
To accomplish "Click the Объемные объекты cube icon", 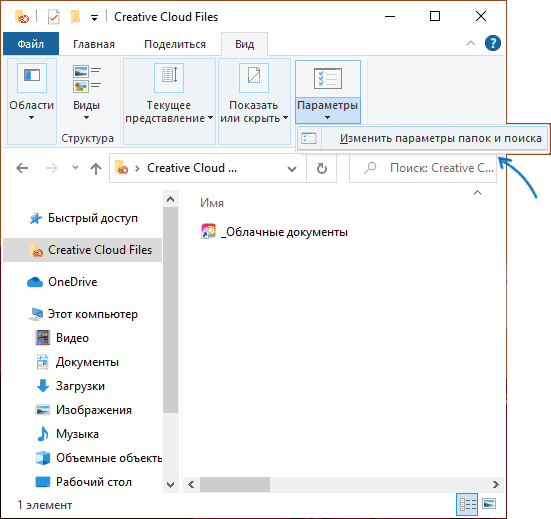I will pos(43,458).
